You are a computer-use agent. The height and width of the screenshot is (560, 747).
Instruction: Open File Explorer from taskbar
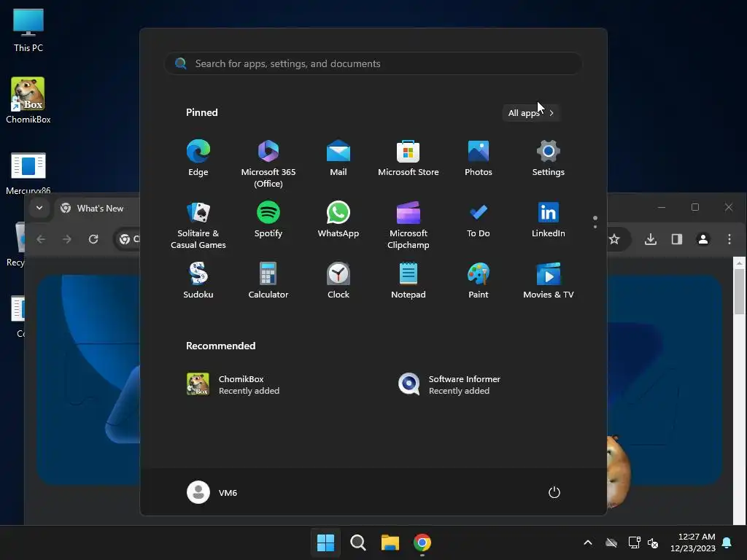tap(390, 542)
